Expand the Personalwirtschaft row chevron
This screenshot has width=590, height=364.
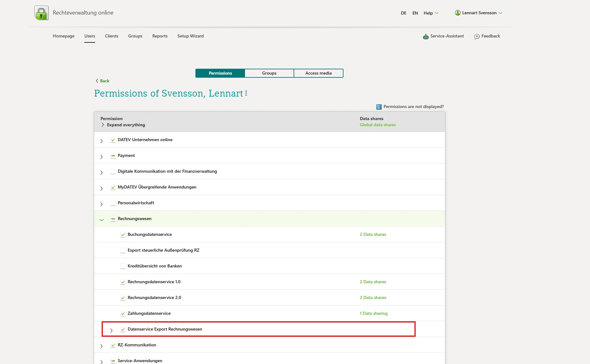point(102,204)
